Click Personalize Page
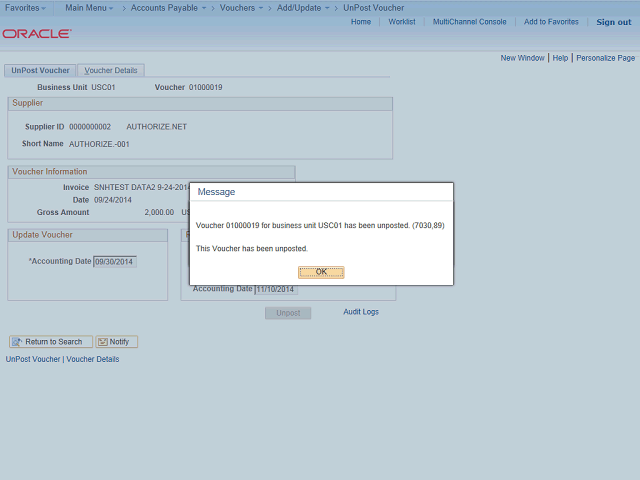 coord(605,58)
